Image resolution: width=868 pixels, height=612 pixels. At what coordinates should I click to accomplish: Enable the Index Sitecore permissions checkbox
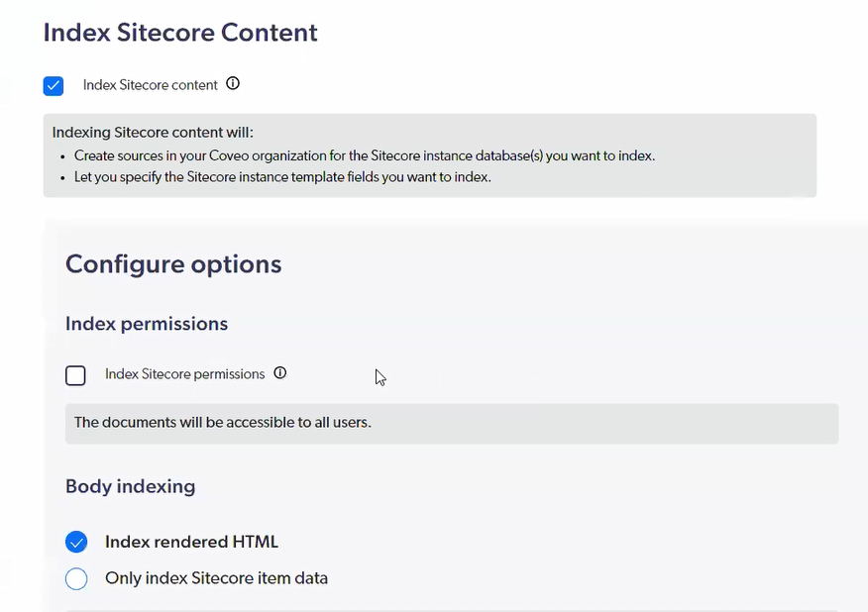(75, 375)
